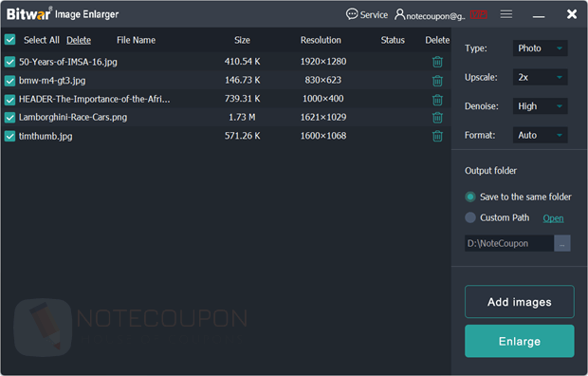The width and height of the screenshot is (588, 376).
Task: Minimize the Image Enlarger window
Action: click(539, 16)
